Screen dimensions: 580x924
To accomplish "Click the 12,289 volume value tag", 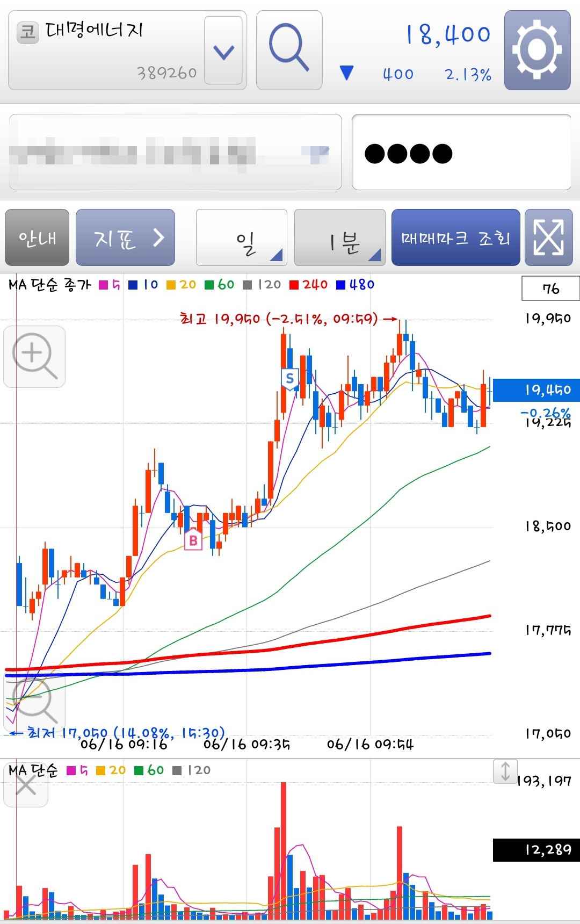I will [536, 850].
